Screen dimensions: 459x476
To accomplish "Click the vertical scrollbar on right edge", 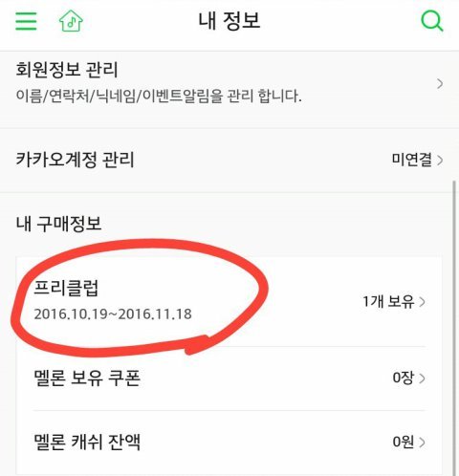I will (454, 328).
